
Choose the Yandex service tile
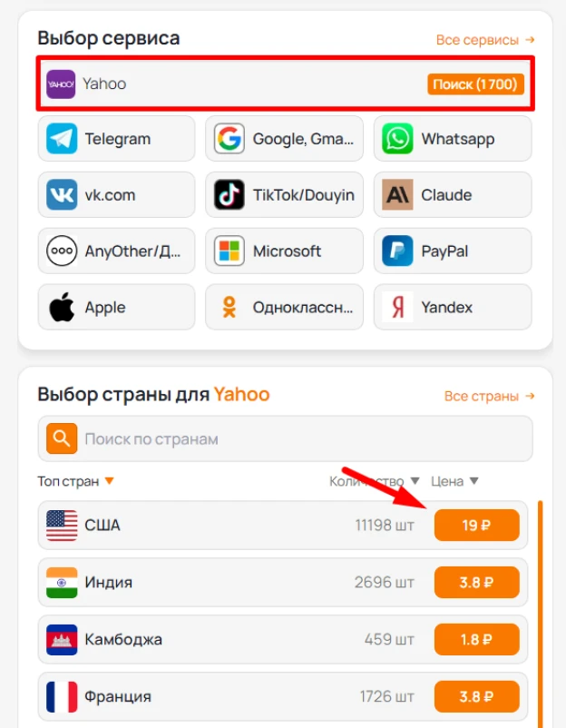453,307
